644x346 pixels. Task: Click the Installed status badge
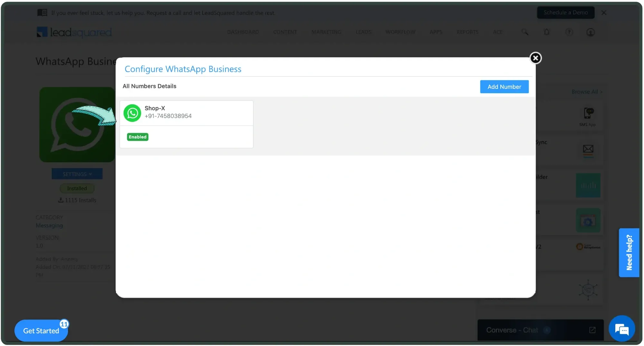(x=77, y=188)
